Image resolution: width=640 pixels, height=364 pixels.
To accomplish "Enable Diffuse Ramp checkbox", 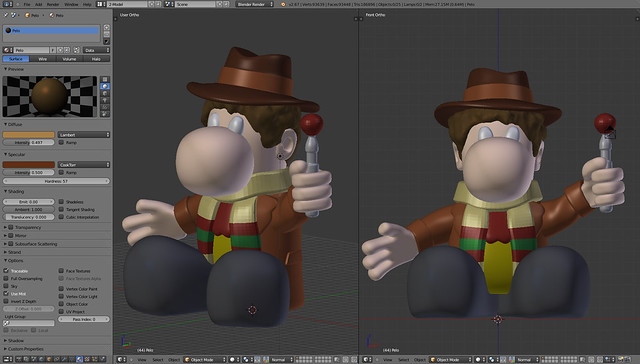I will (61, 142).
